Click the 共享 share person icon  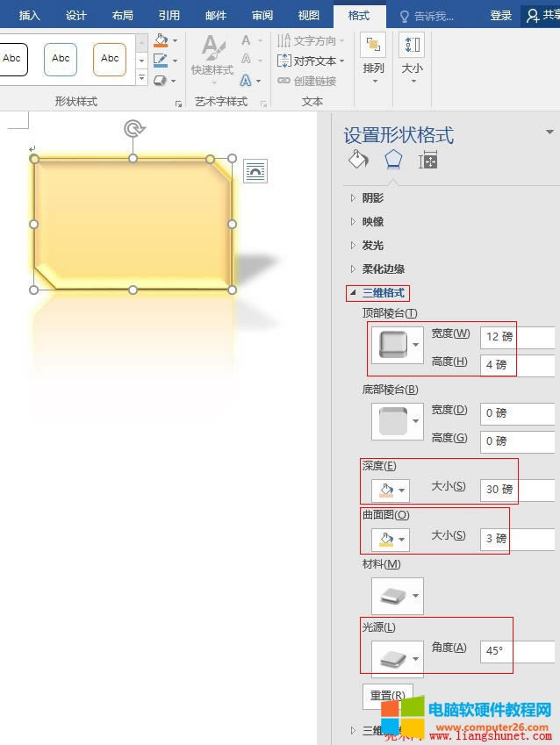[533, 16]
